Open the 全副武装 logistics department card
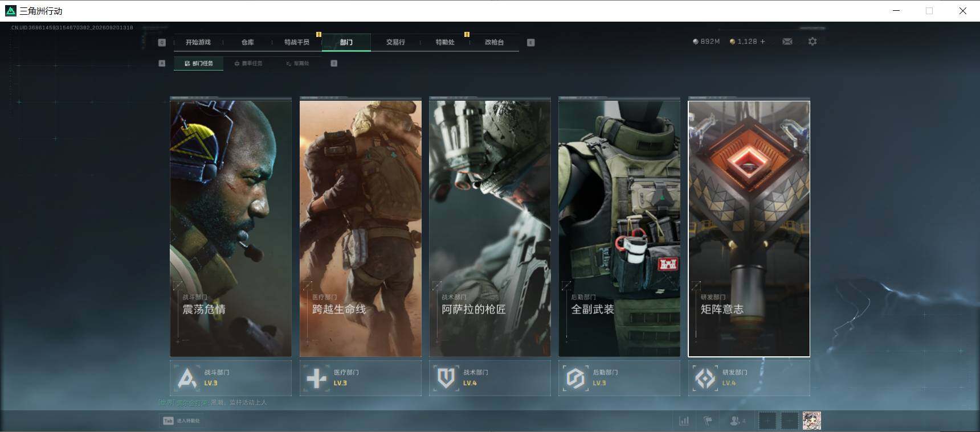 point(619,229)
